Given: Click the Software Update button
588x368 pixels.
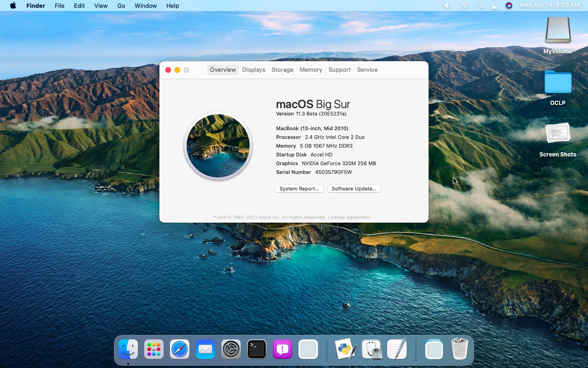Looking at the screenshot, I should click(x=354, y=189).
